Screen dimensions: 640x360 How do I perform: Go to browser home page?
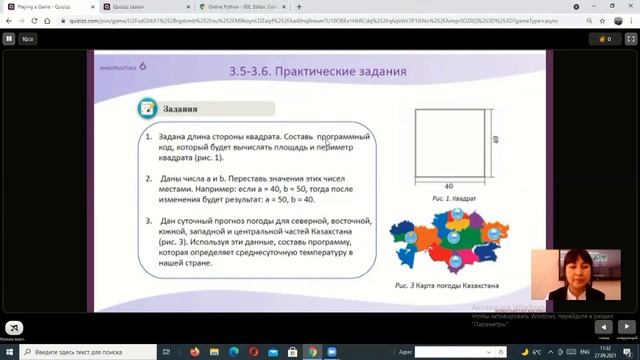pyautogui.click(x=47, y=21)
